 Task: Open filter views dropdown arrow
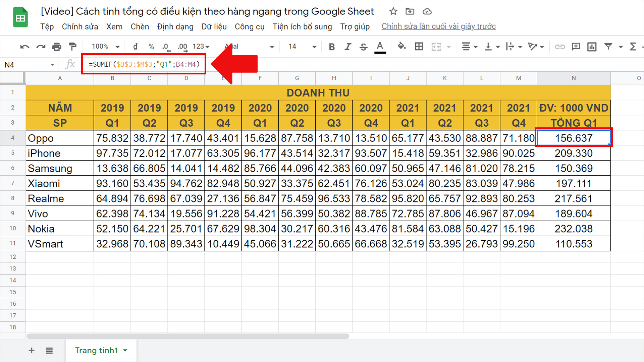click(621, 47)
